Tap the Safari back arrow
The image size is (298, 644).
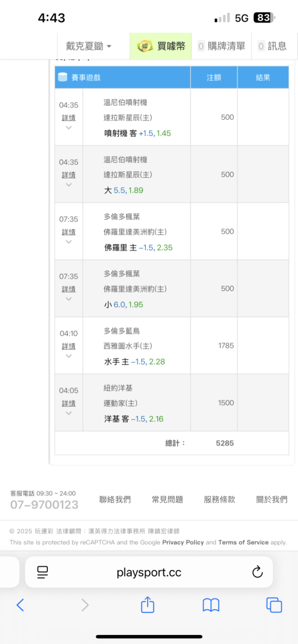20,605
